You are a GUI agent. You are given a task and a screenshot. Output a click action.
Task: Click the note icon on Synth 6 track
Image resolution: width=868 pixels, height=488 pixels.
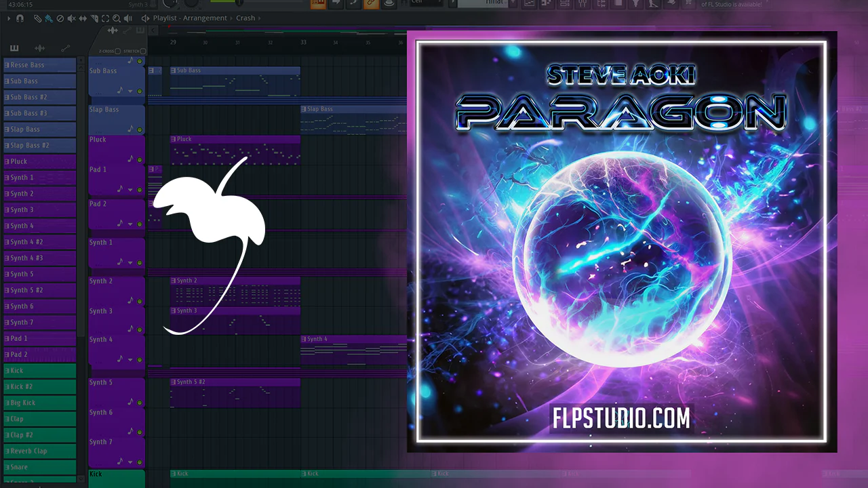click(x=130, y=432)
